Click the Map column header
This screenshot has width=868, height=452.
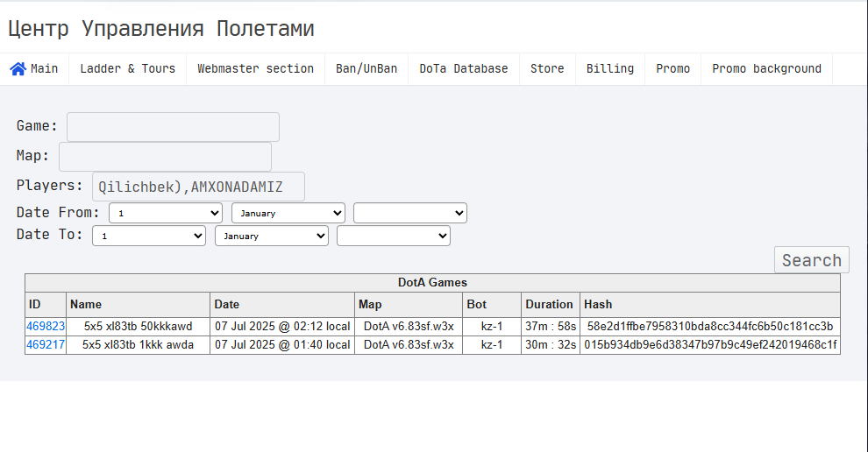point(409,304)
